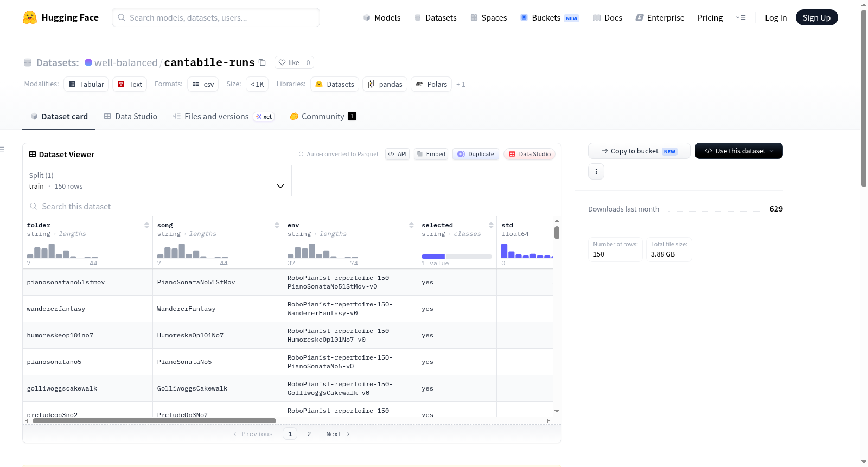This screenshot has height=467, width=868.
Task: Focus the Search this dataset field
Action: click(x=292, y=207)
